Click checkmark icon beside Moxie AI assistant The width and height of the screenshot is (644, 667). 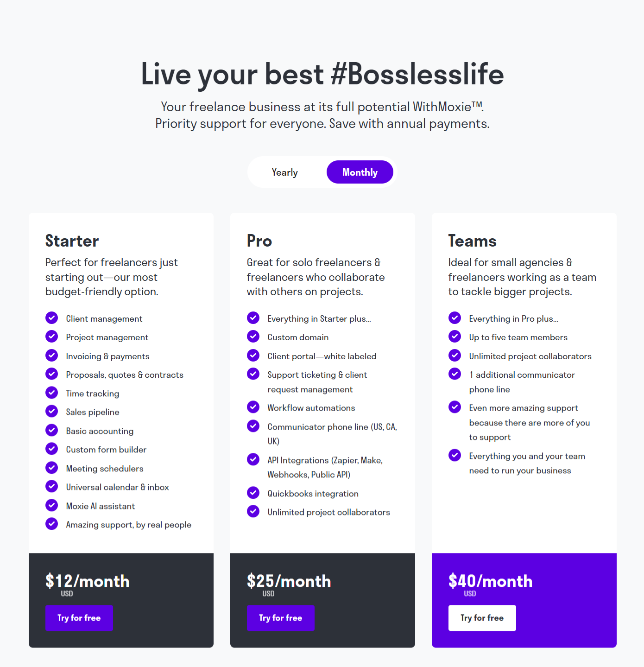coord(51,505)
